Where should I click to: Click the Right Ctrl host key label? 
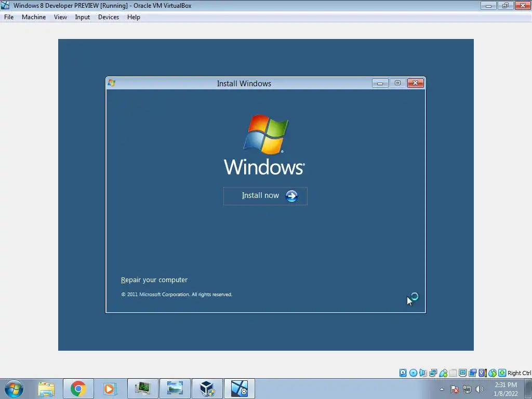tap(519, 373)
